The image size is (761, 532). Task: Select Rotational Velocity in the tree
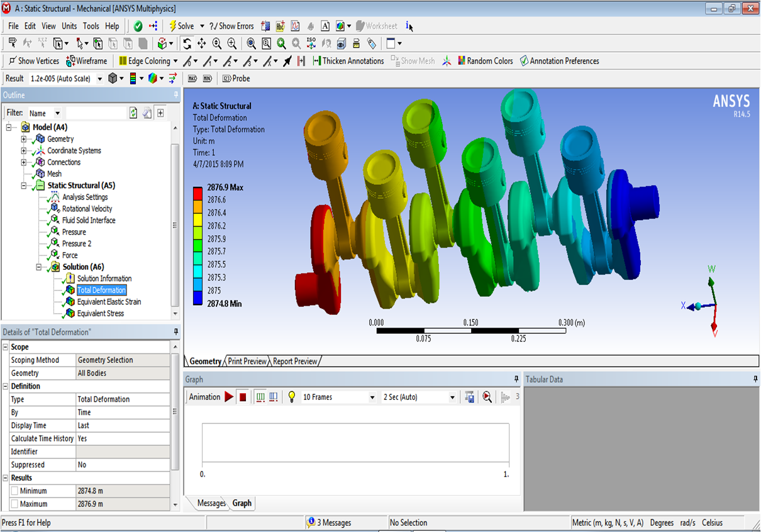87,209
